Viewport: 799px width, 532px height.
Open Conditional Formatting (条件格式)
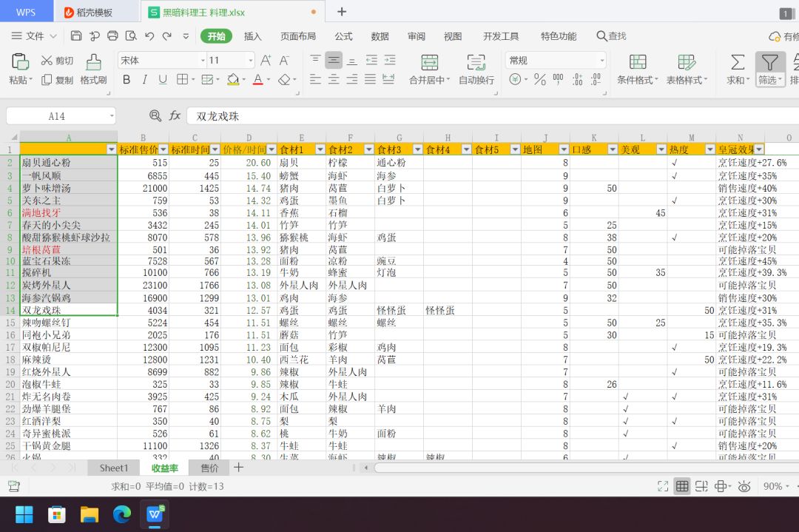637,62
